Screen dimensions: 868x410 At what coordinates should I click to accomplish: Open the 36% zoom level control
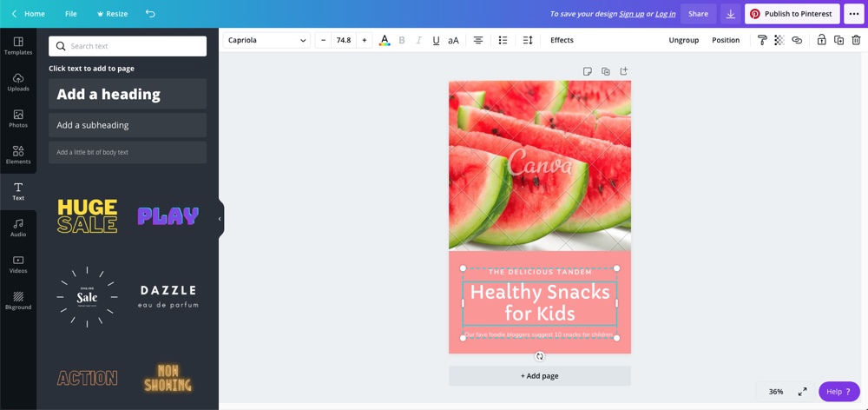pyautogui.click(x=775, y=392)
